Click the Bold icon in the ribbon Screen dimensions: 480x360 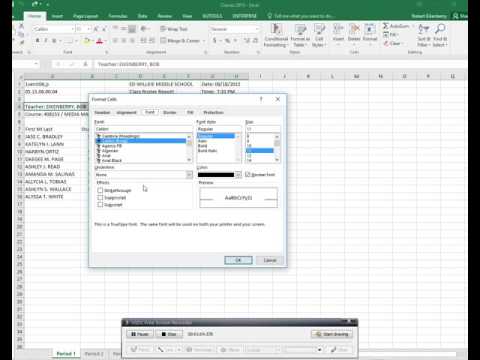[38, 41]
